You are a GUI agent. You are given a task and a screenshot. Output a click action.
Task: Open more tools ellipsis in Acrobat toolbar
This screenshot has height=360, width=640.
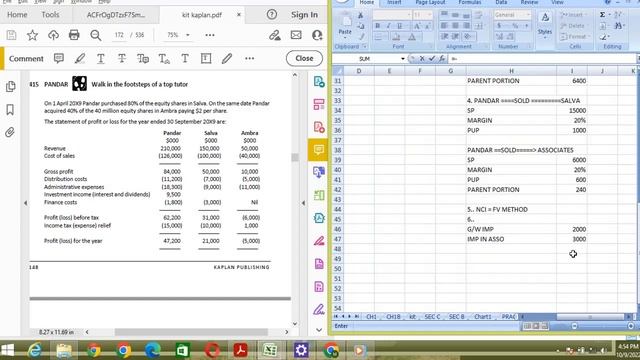click(210, 35)
